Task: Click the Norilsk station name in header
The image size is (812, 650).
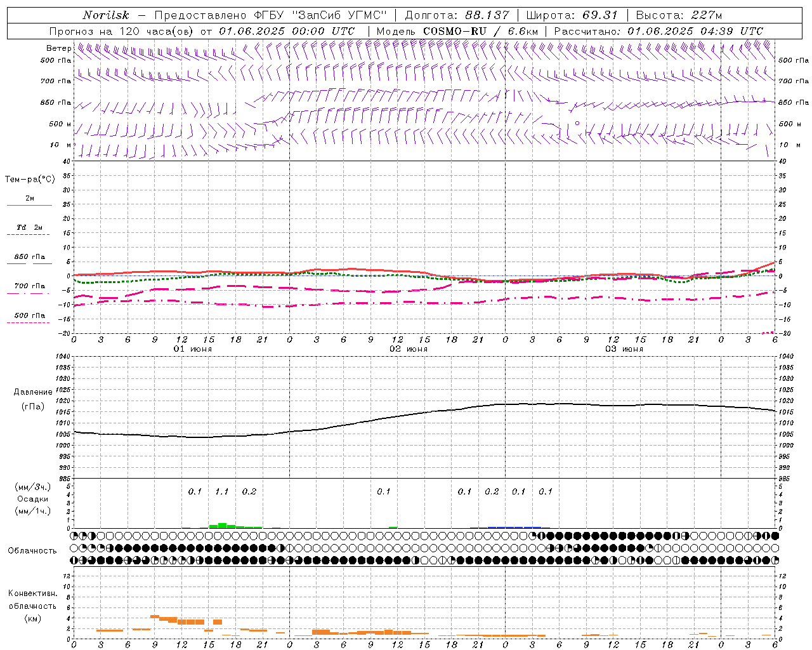Action: (105, 15)
